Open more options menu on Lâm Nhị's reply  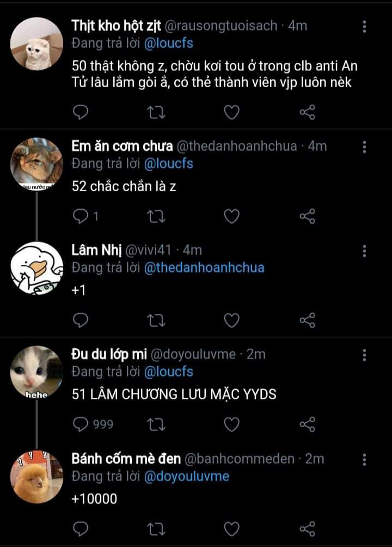(x=364, y=251)
